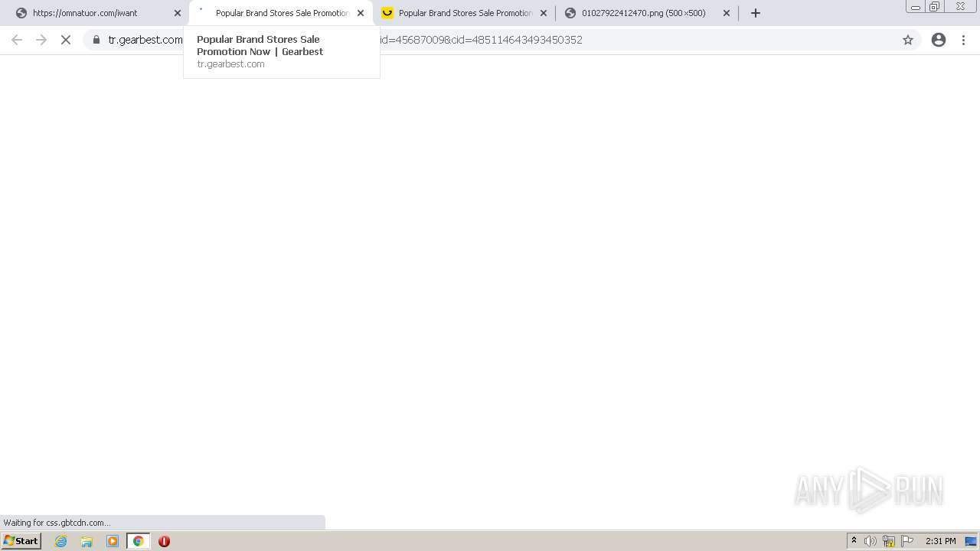
Task: Open Windows Explorer folder in taskbar
Action: coord(87,541)
